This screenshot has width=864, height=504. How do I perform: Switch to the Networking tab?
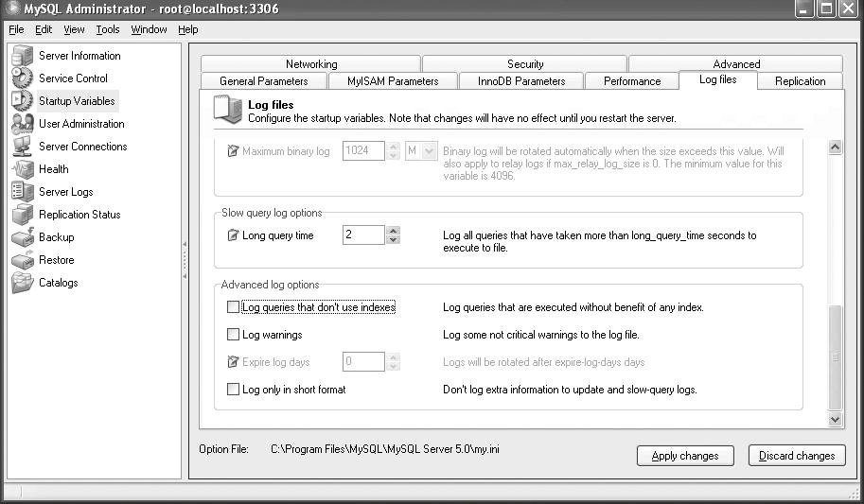point(310,64)
